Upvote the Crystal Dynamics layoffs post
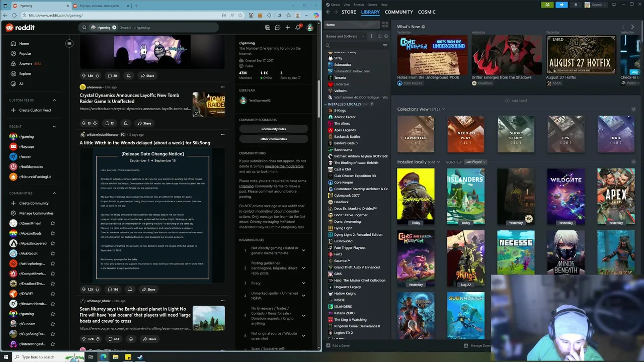The width and height of the screenshot is (644, 362). [x=84, y=123]
